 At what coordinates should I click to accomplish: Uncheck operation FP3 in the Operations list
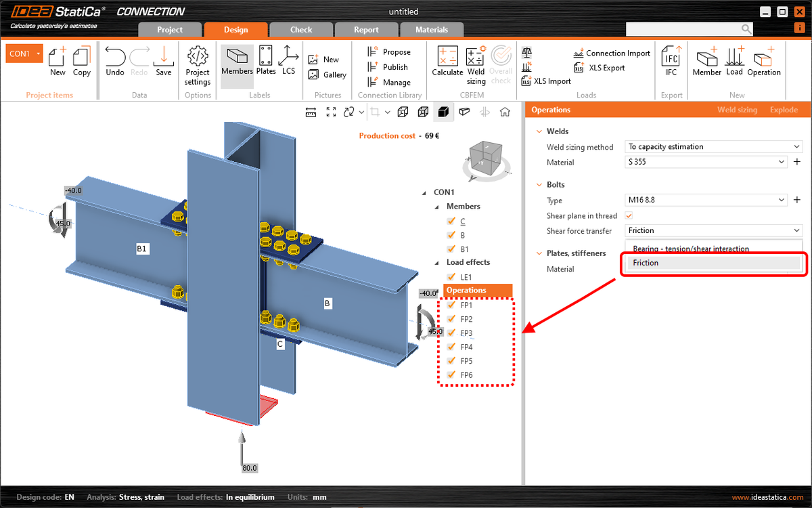coord(452,333)
